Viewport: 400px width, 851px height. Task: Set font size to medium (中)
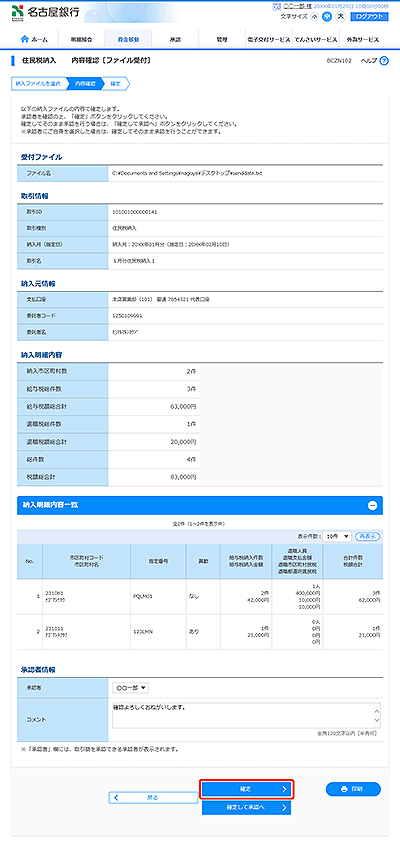pos(327,16)
